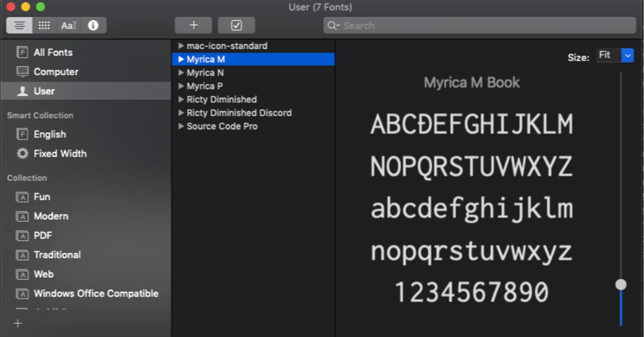Image resolution: width=644 pixels, height=337 pixels.
Task: Expand the Ricty Diminished font family
Action: click(x=181, y=99)
